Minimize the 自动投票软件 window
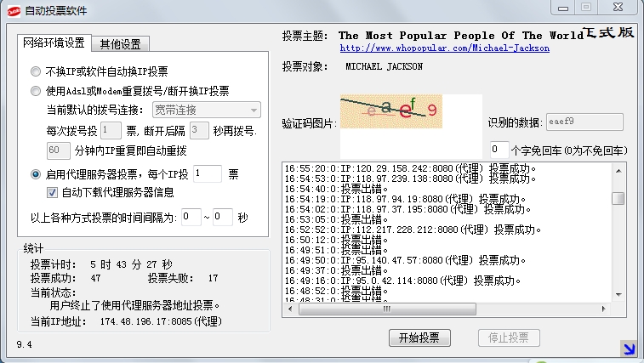 (562, 8)
